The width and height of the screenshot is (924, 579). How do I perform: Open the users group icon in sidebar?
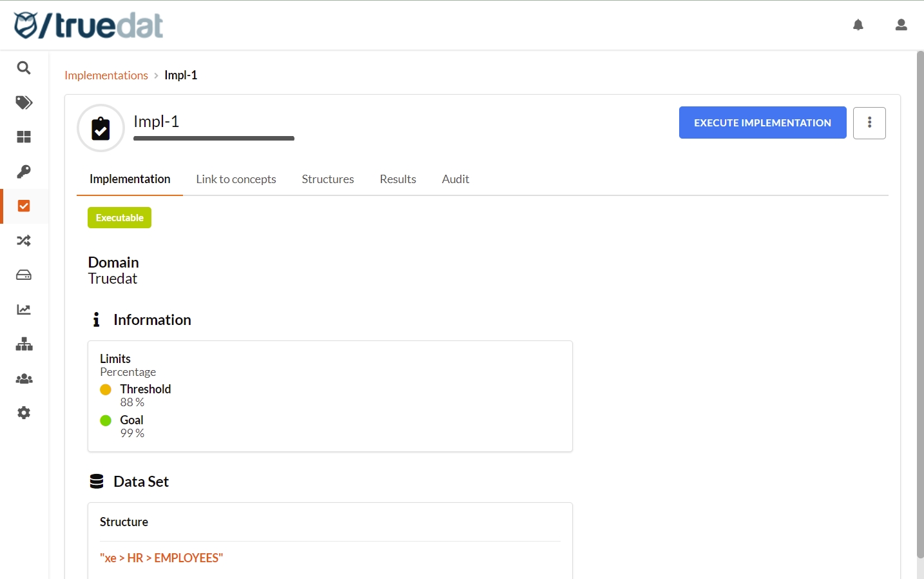point(24,378)
